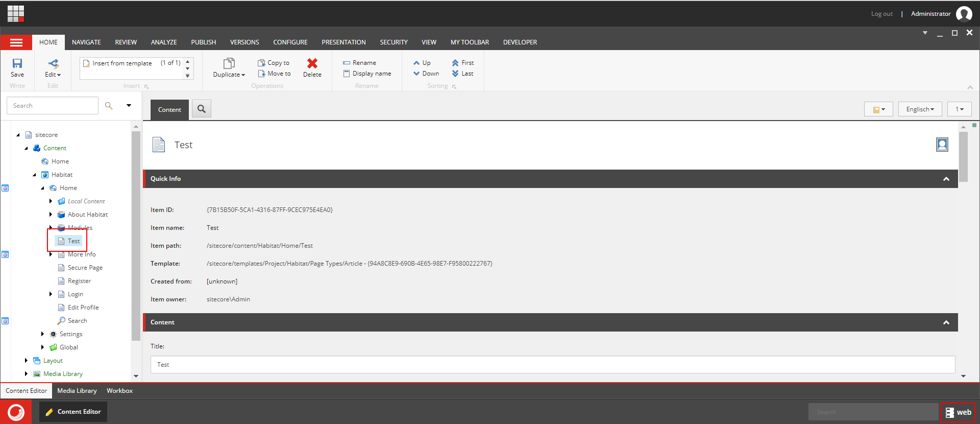Switch to the PRESENTATION ribbon tab

coord(344,42)
